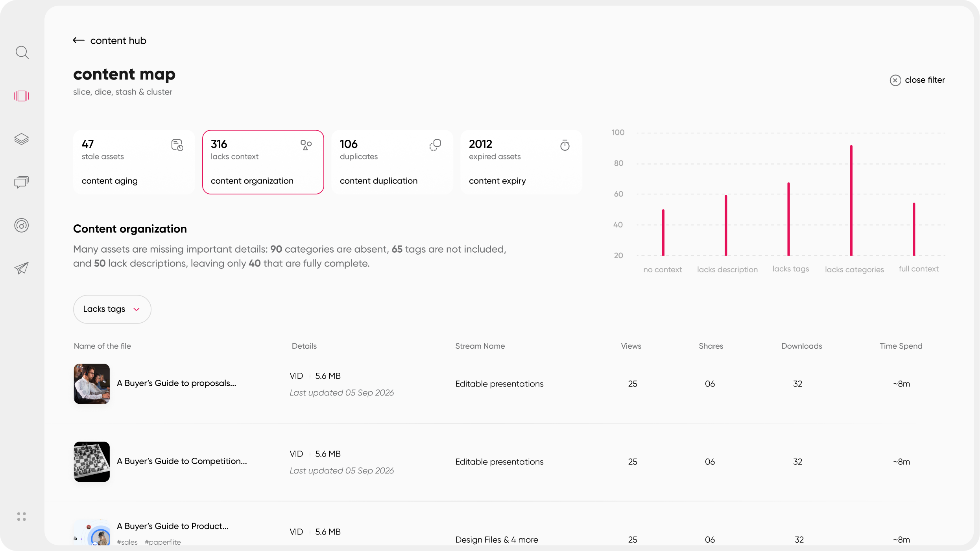Open the layers stack sidebar icon

[22, 139]
